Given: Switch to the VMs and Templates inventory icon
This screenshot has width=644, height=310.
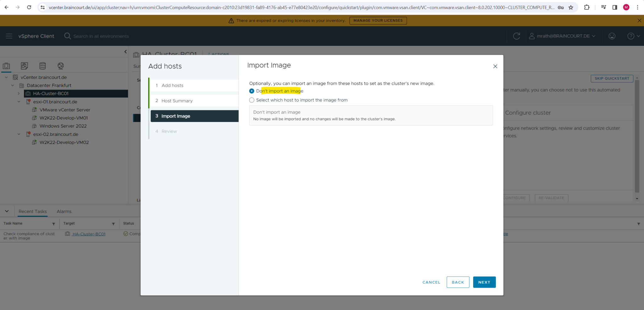Looking at the screenshot, I should [25, 66].
